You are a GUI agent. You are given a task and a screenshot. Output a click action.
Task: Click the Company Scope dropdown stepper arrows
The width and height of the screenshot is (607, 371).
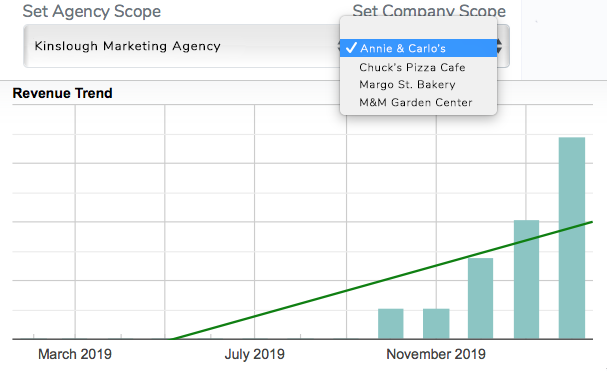[500, 46]
